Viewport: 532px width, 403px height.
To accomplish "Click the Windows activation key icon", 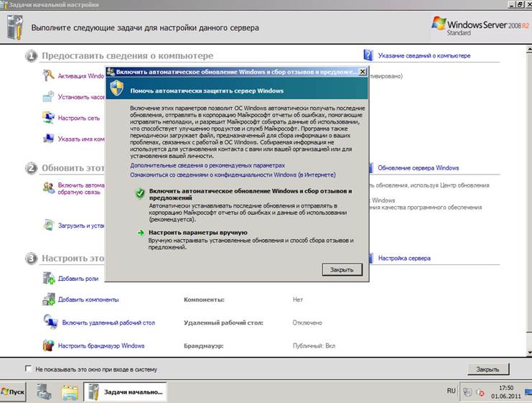I will pos(49,75).
